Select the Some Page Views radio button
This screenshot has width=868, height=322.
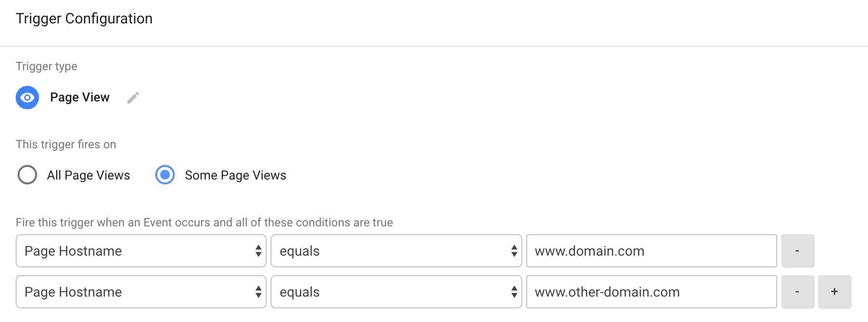(165, 175)
